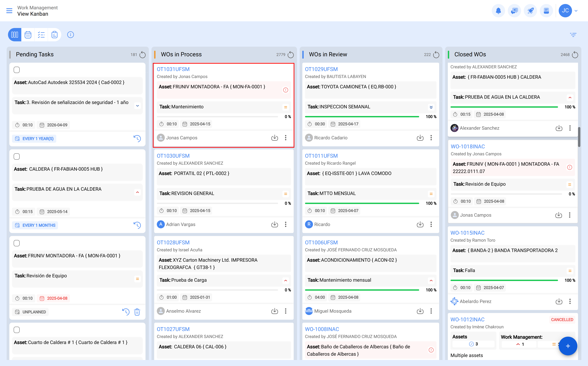Click the floating plus button
This screenshot has height=366, width=588.
coord(568,346)
